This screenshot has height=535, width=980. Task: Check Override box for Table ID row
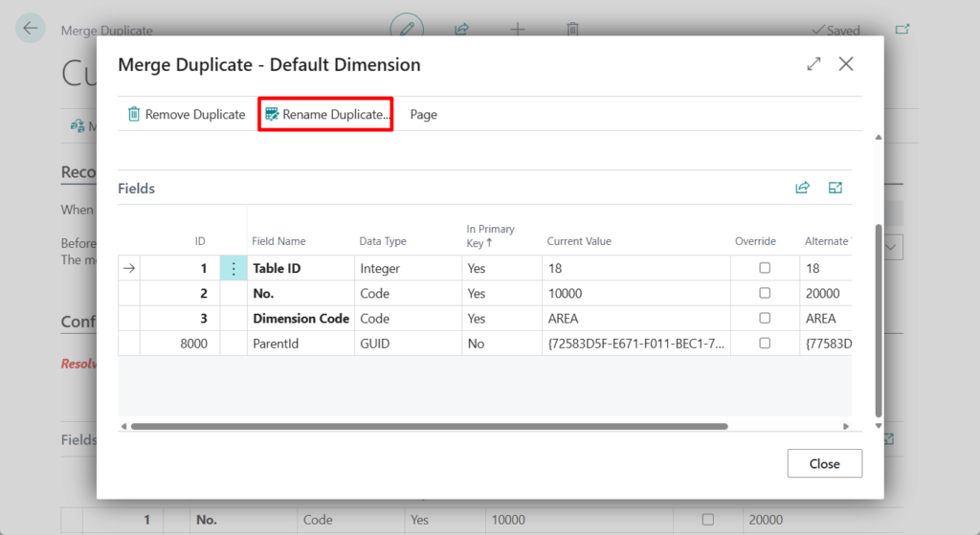(x=765, y=269)
